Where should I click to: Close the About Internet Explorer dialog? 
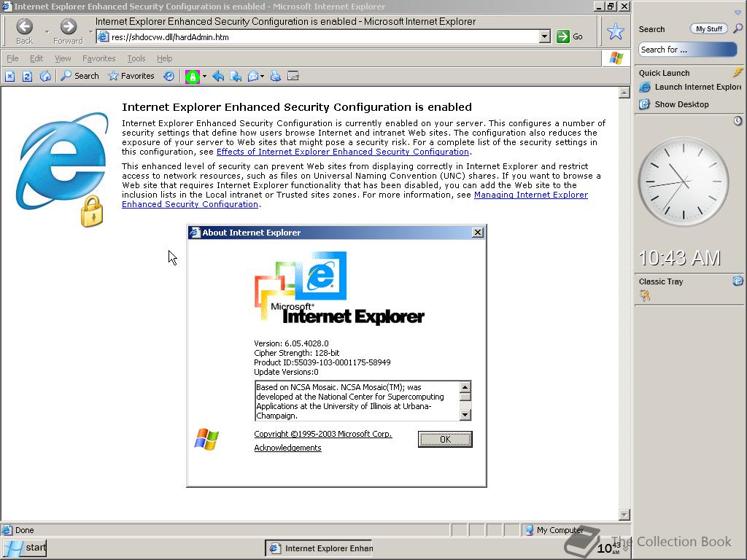477,232
